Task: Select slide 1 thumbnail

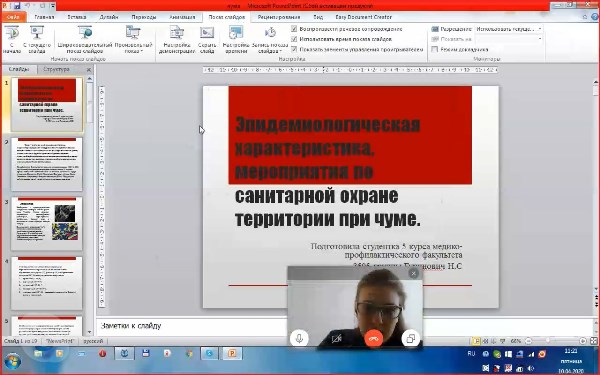Action: [x=47, y=104]
